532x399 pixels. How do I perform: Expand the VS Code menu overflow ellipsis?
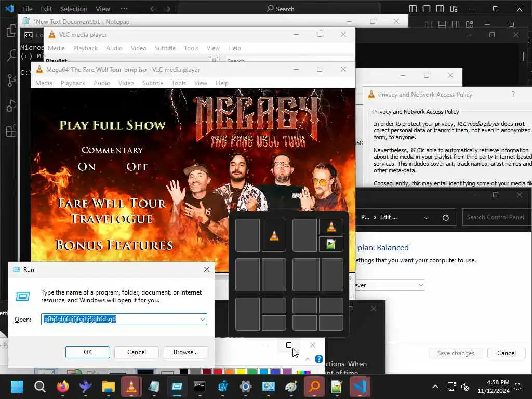pyautogui.click(x=124, y=9)
